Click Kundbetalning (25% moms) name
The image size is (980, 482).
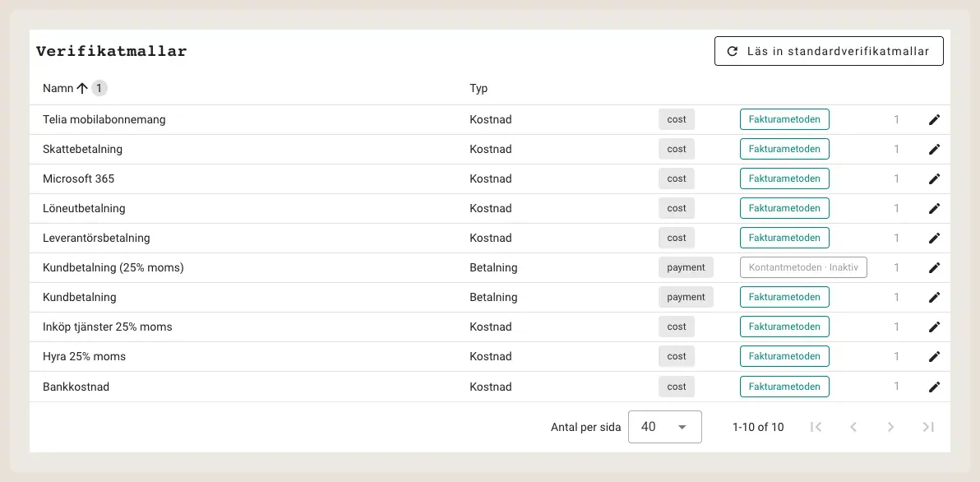[x=113, y=267]
